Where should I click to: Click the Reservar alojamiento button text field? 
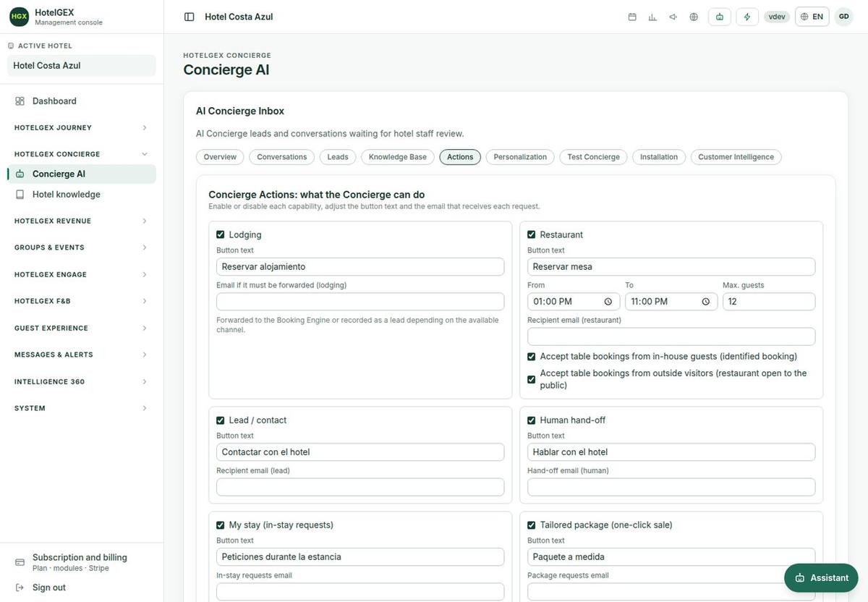pyautogui.click(x=360, y=267)
